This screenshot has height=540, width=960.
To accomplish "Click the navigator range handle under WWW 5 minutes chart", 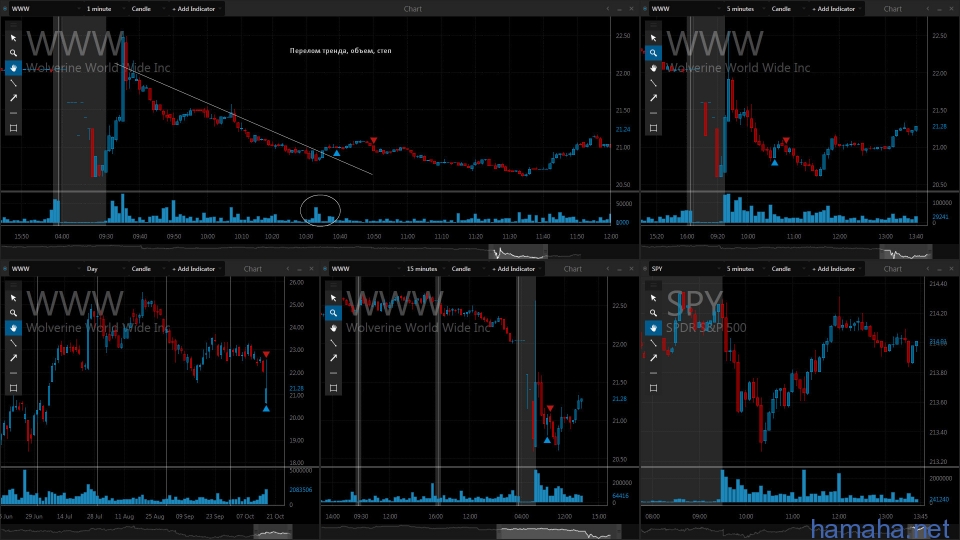I will (x=906, y=252).
